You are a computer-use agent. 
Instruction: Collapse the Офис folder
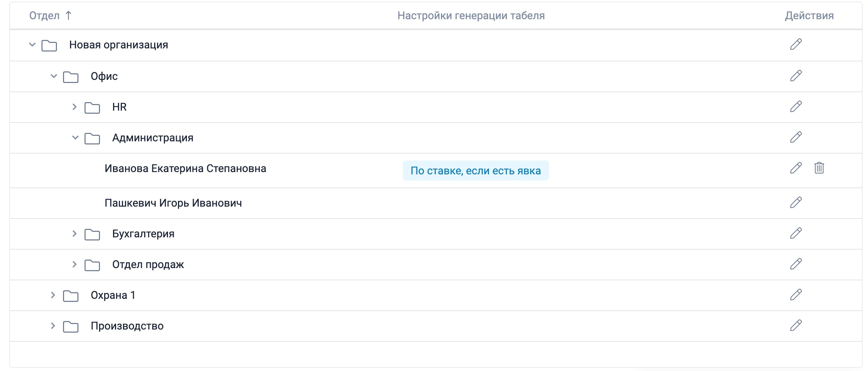pos(54,76)
